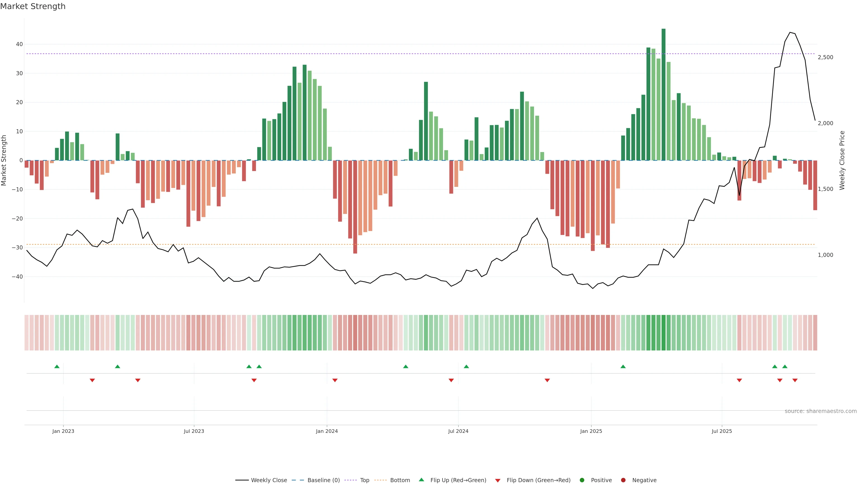Click the Jul 2025 x-axis label

pyautogui.click(x=722, y=431)
